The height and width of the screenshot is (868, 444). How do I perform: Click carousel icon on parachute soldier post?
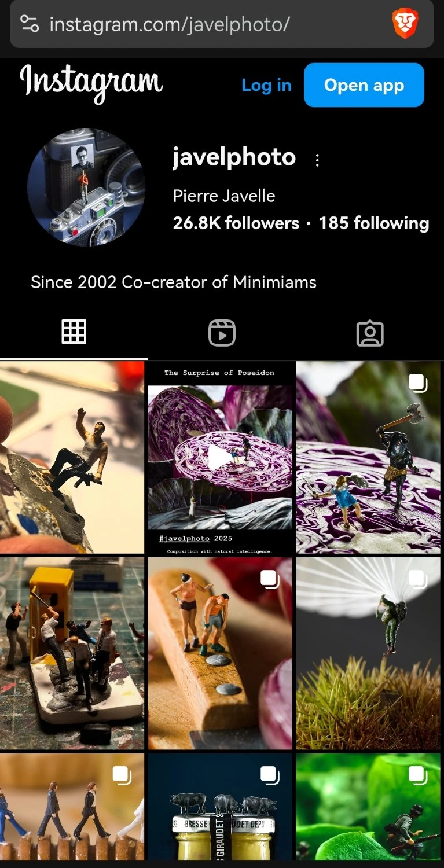[x=418, y=579]
